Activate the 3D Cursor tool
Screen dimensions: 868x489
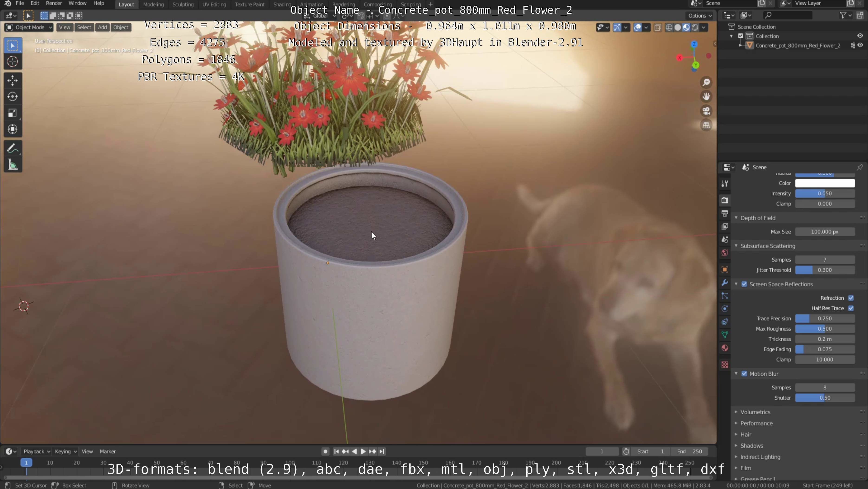(x=13, y=62)
